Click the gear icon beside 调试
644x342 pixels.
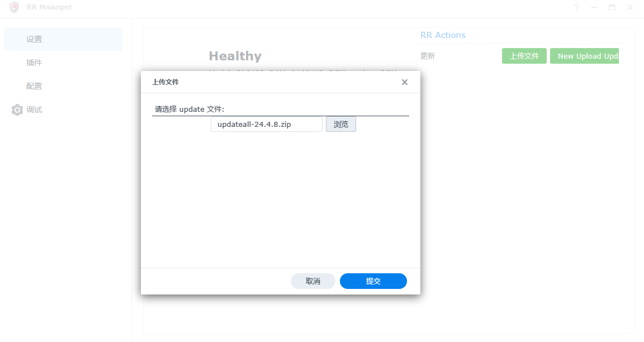[17, 110]
